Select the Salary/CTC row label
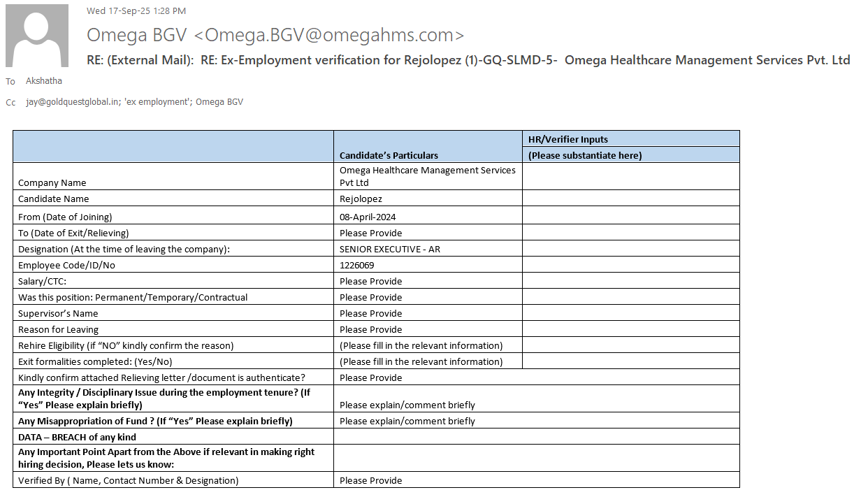Viewport: 868px width, 497px height. tap(42, 281)
